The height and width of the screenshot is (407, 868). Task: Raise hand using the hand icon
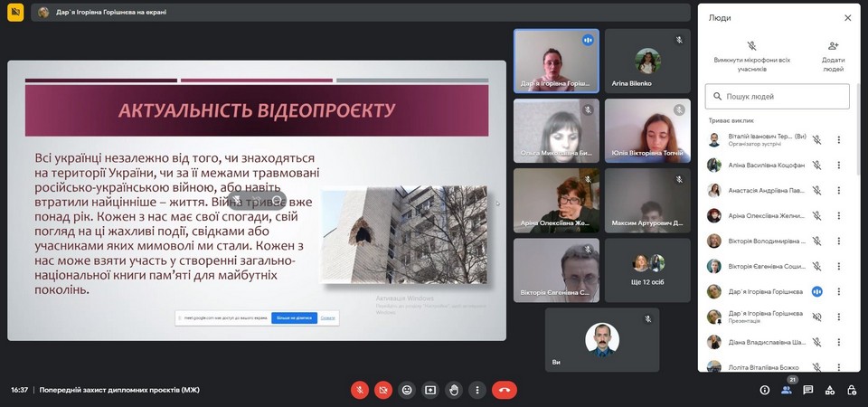click(454, 390)
